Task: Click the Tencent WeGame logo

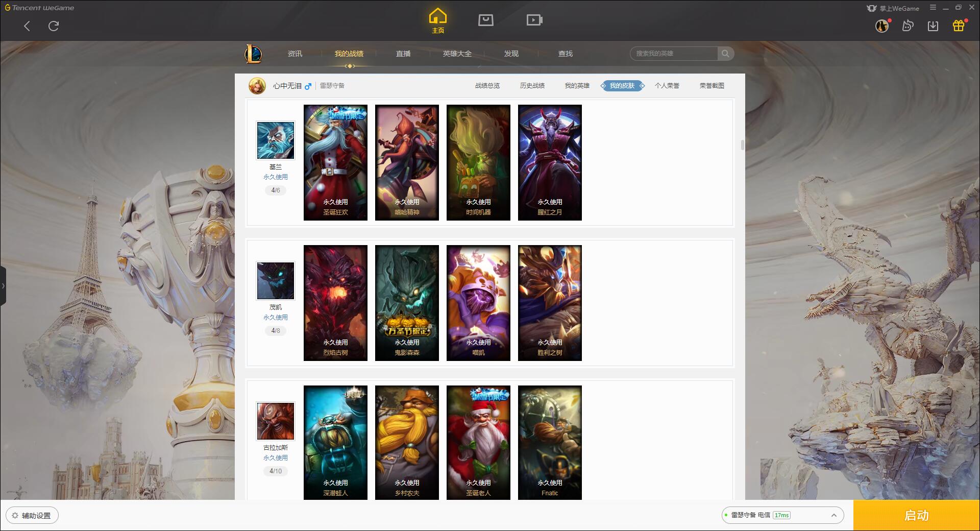Action: click(39, 8)
